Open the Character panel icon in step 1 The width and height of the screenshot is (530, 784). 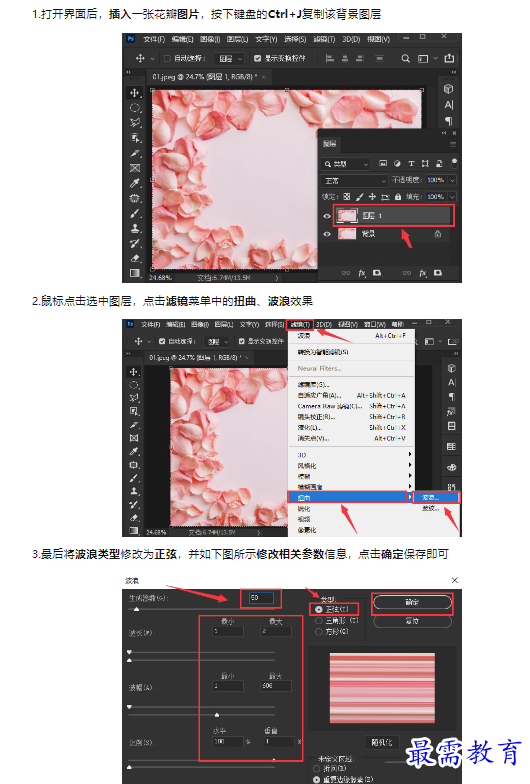[448, 105]
